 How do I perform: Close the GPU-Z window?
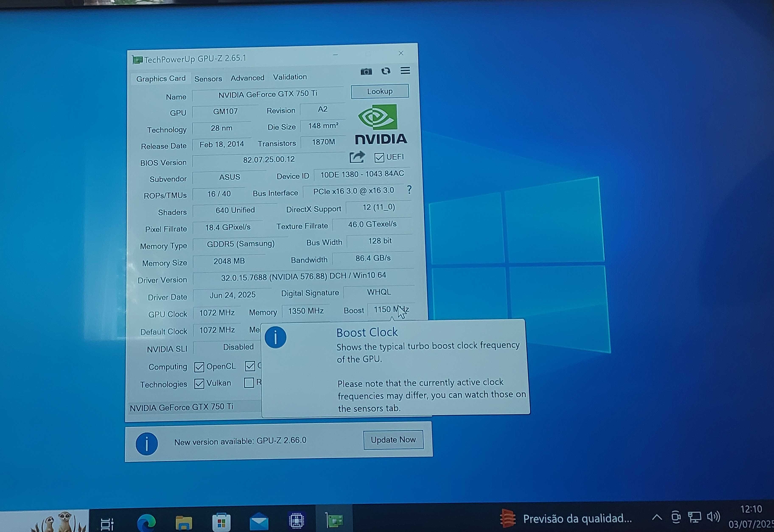pyautogui.click(x=401, y=53)
